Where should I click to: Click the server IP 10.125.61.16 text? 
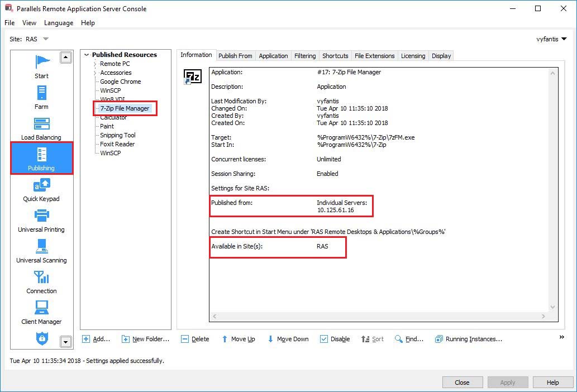click(336, 210)
